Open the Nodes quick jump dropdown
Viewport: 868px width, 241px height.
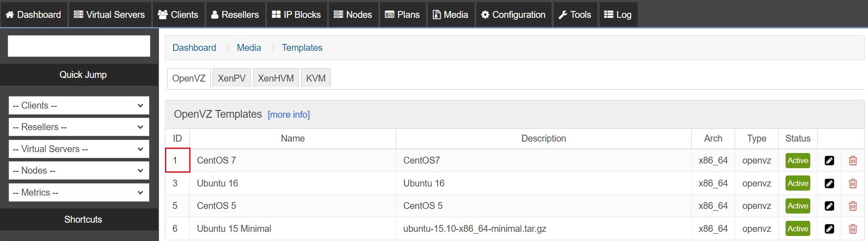coord(79,170)
